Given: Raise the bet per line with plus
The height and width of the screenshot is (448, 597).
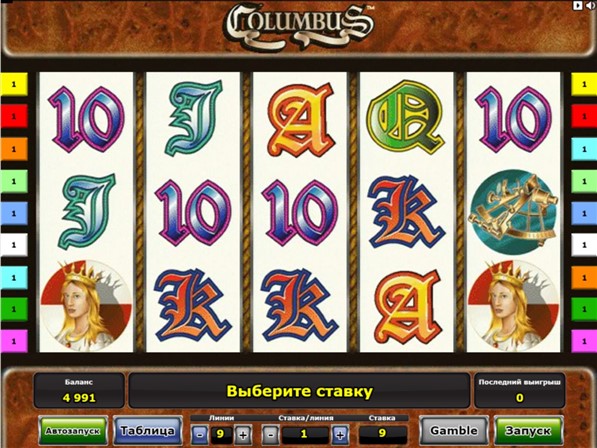Looking at the screenshot, I should (340, 434).
